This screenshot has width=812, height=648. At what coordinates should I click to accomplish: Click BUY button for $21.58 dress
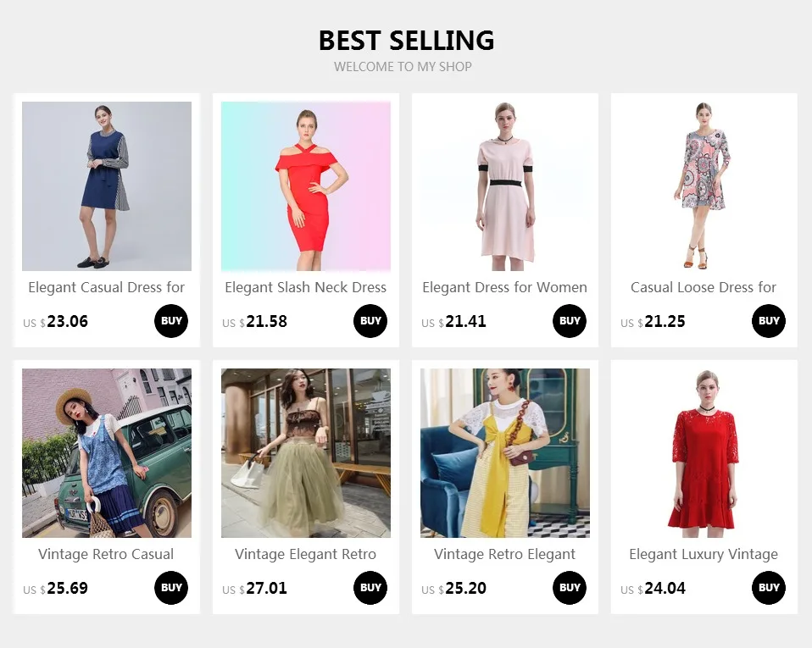370,321
